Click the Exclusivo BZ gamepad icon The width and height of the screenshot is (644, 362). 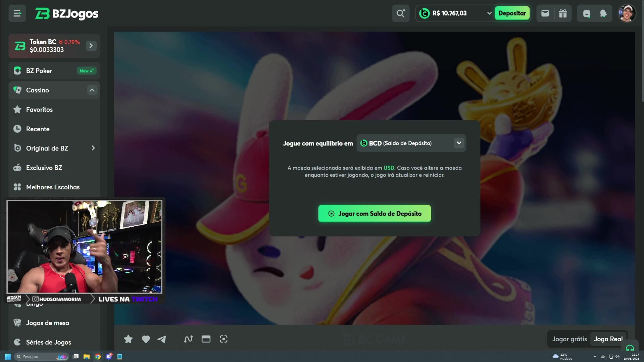17,168
